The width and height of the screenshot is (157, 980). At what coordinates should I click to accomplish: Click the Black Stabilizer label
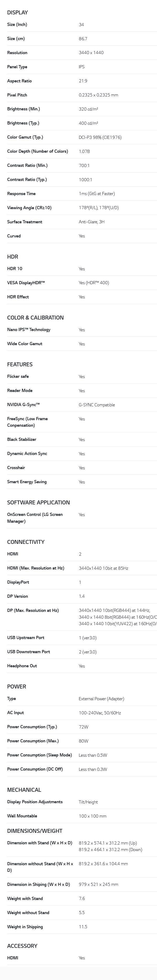pyautogui.click(x=22, y=439)
